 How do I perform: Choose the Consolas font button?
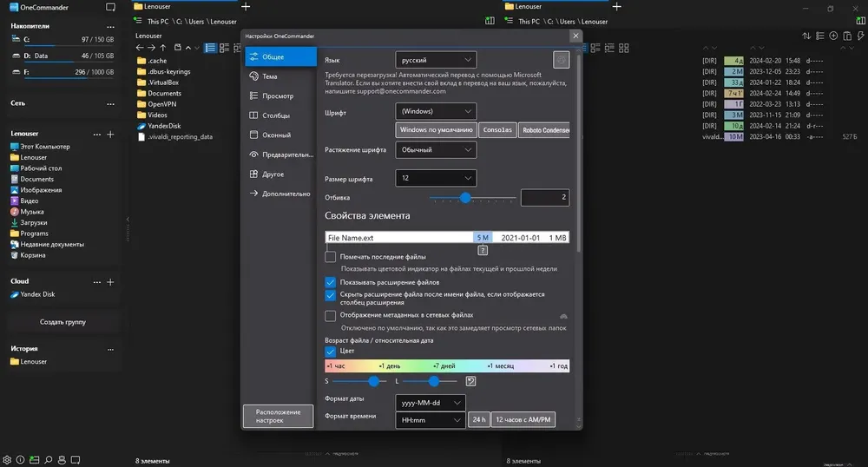(497, 130)
